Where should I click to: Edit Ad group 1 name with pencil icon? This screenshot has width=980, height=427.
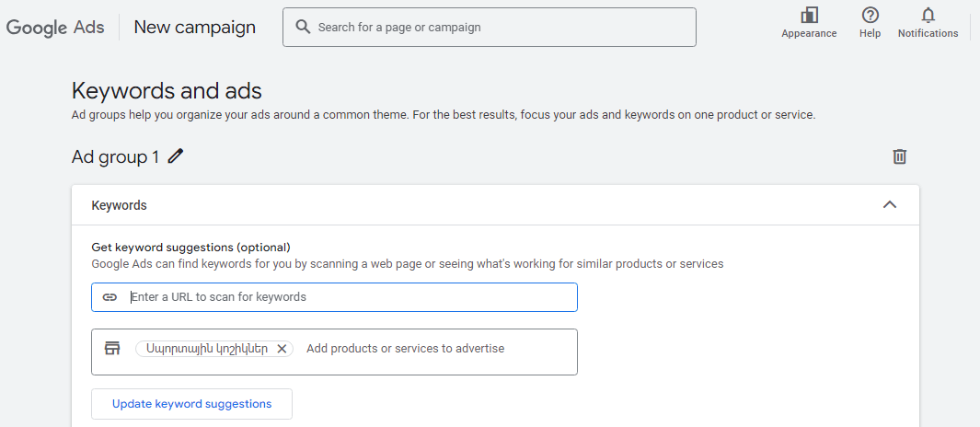point(176,156)
